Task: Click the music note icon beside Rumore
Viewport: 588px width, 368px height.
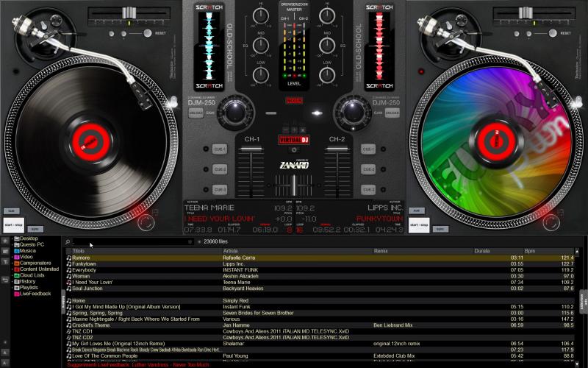Action: (x=69, y=258)
